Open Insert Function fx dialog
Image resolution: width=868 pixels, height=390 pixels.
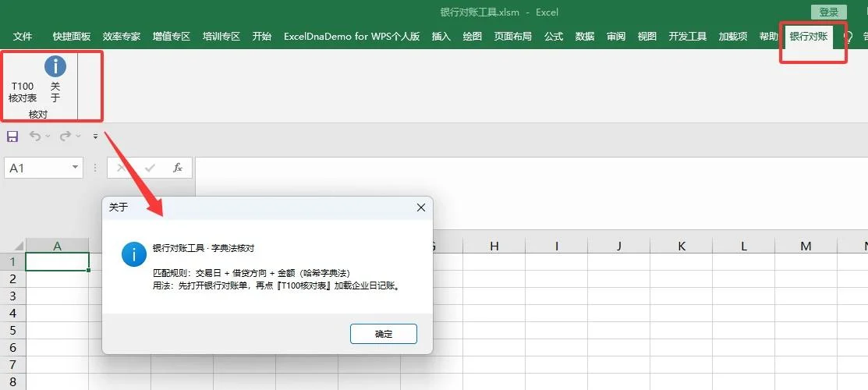[178, 168]
